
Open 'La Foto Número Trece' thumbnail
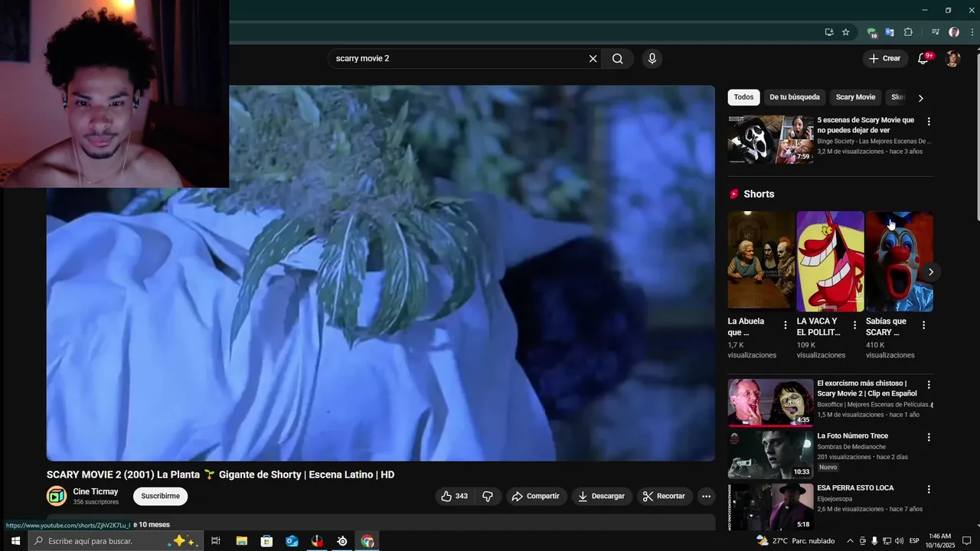(770, 455)
